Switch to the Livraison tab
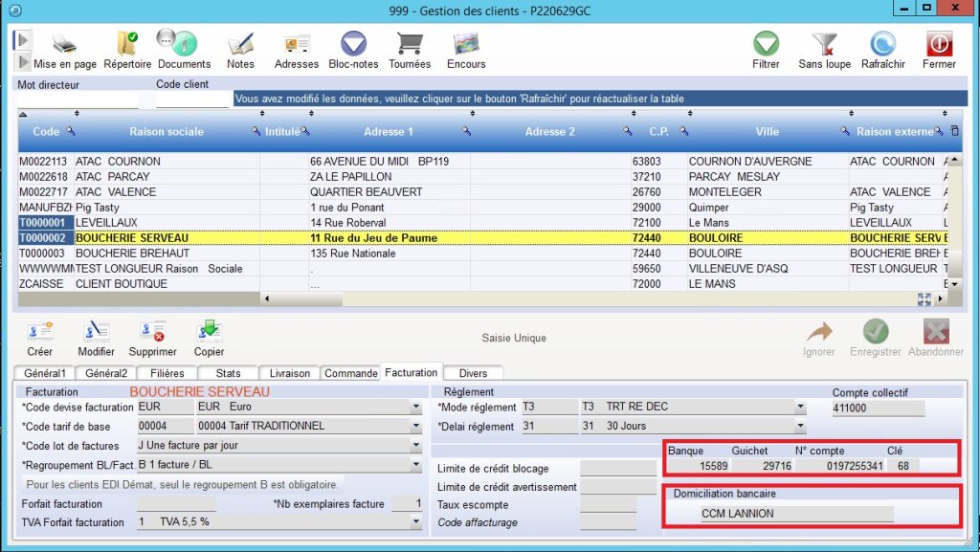The height and width of the screenshot is (552, 980). tap(290, 373)
